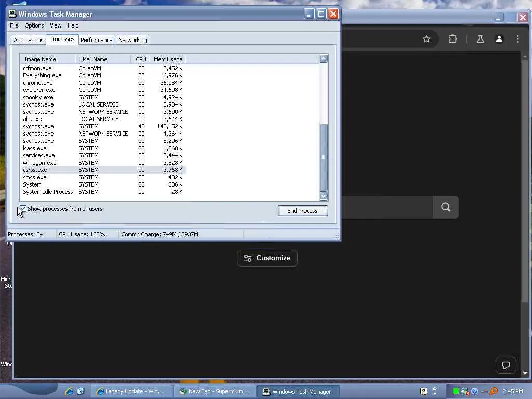The height and width of the screenshot is (399, 532).
Task: Select the spoolsv.exe process
Action: point(103,97)
